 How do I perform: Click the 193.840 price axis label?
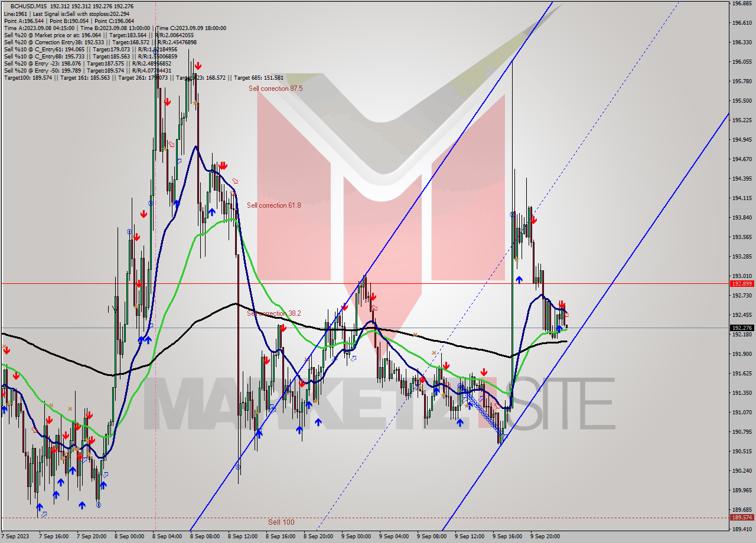(x=741, y=218)
